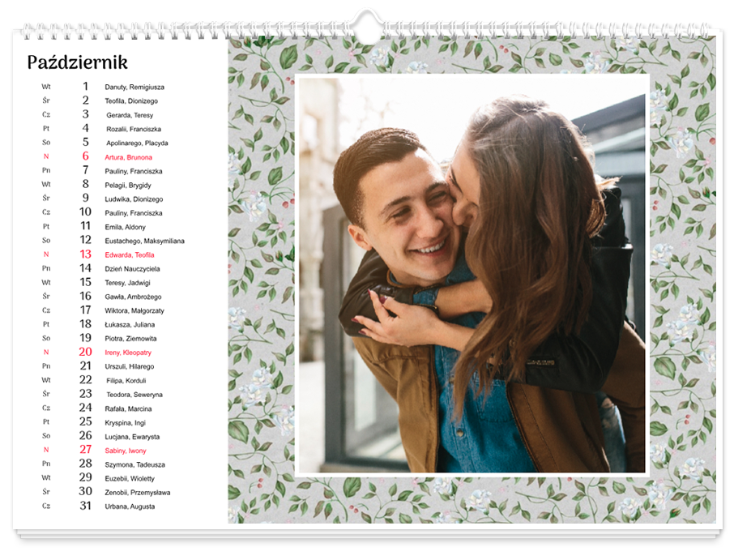Click the text Urszuli, Hilarego
The height and width of the screenshot is (560, 734).
(x=129, y=366)
